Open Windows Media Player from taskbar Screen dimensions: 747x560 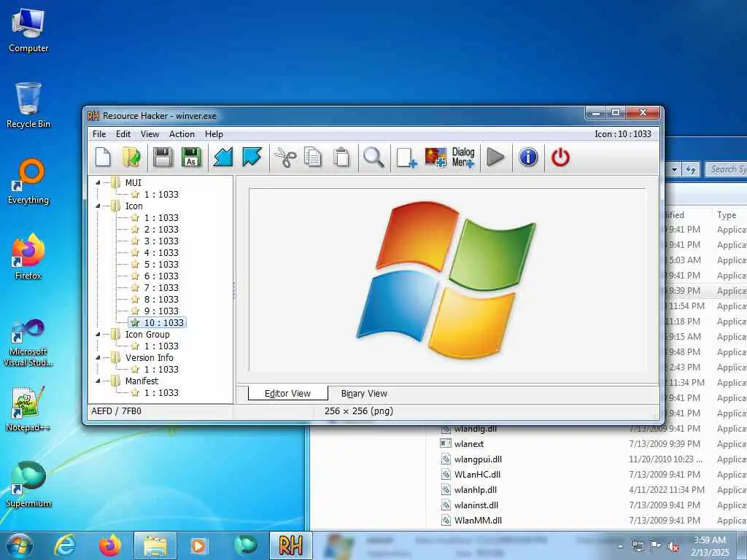198,545
